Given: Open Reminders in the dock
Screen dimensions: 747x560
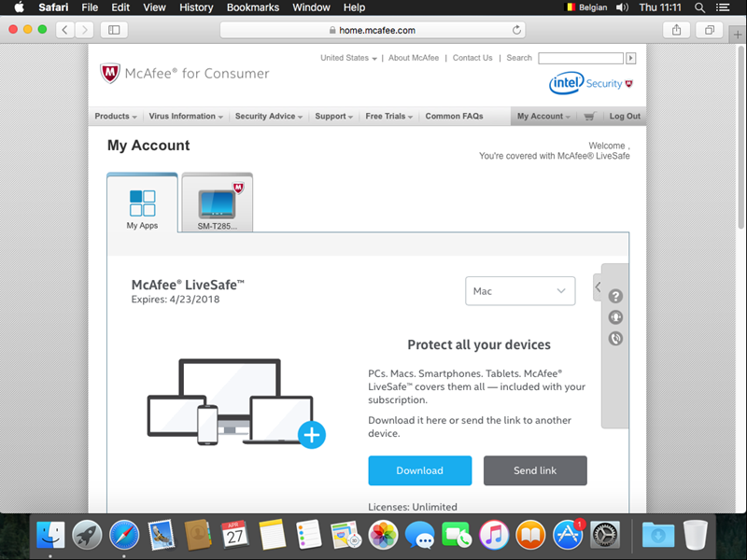Looking at the screenshot, I should click(309, 535).
